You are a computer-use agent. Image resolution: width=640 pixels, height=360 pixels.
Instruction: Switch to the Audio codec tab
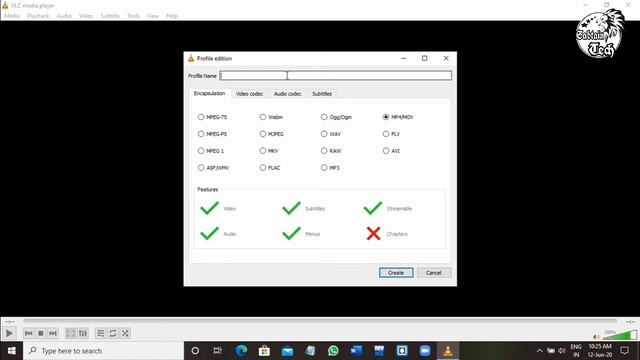point(287,94)
